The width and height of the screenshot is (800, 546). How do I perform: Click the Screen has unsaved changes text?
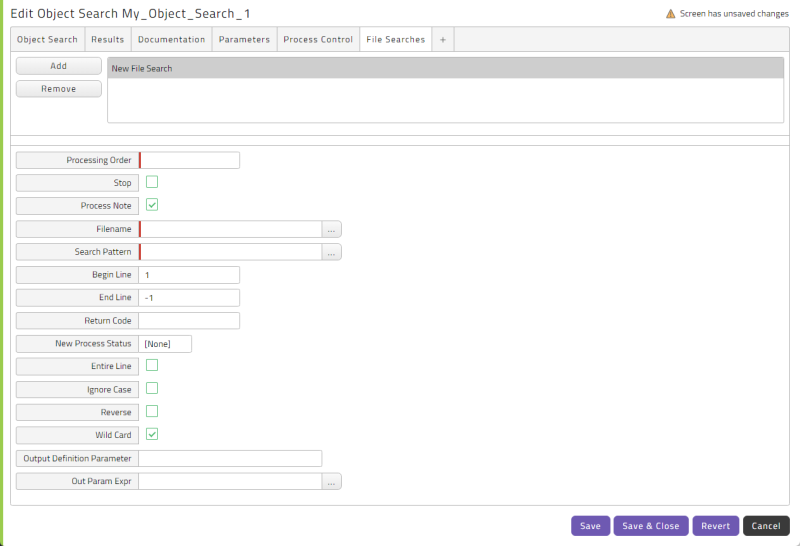[734, 14]
